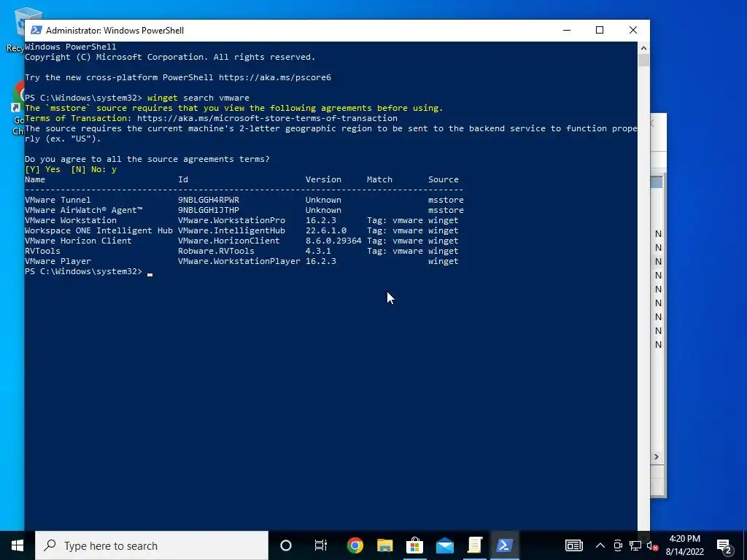Click version '4.3.1'

[x=318, y=251]
